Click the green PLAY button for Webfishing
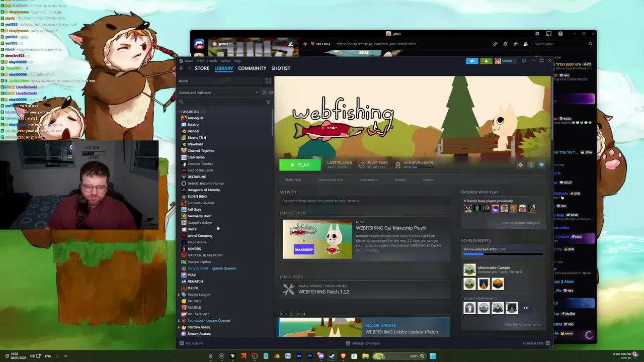This screenshot has height=362, width=644. click(x=300, y=165)
